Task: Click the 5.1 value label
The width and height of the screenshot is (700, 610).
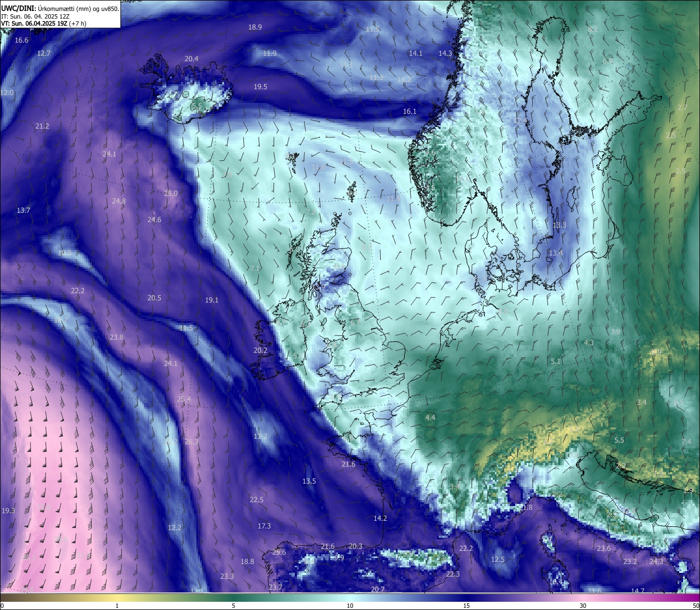Action: [x=556, y=361]
